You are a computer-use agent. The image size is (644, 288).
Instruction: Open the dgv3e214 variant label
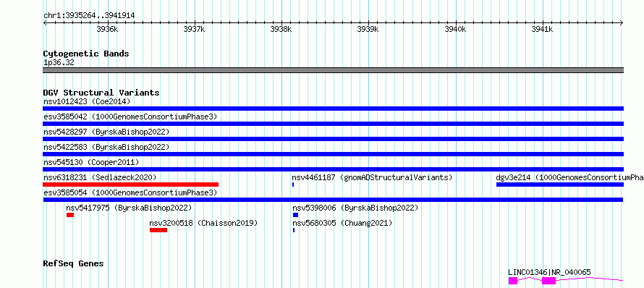click(569, 177)
